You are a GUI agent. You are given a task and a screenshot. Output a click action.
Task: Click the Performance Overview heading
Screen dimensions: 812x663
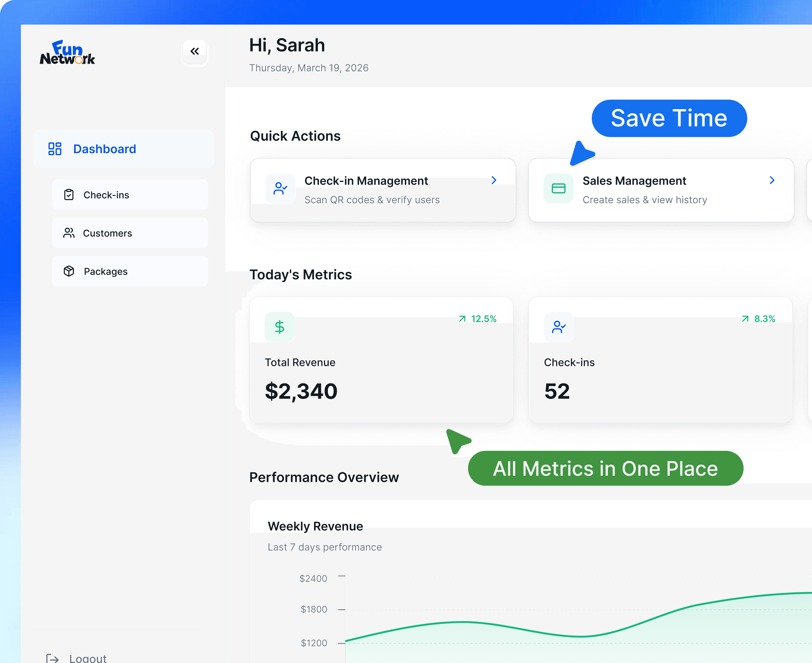point(324,477)
